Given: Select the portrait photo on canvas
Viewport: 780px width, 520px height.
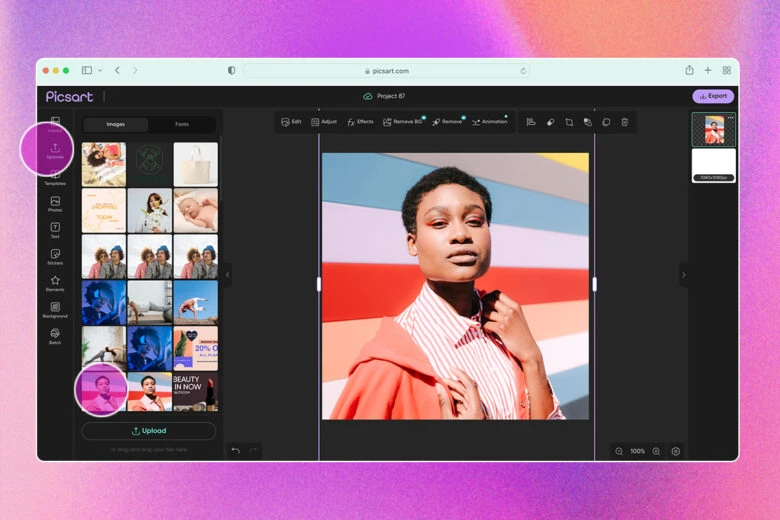Looking at the screenshot, I should coord(455,286).
